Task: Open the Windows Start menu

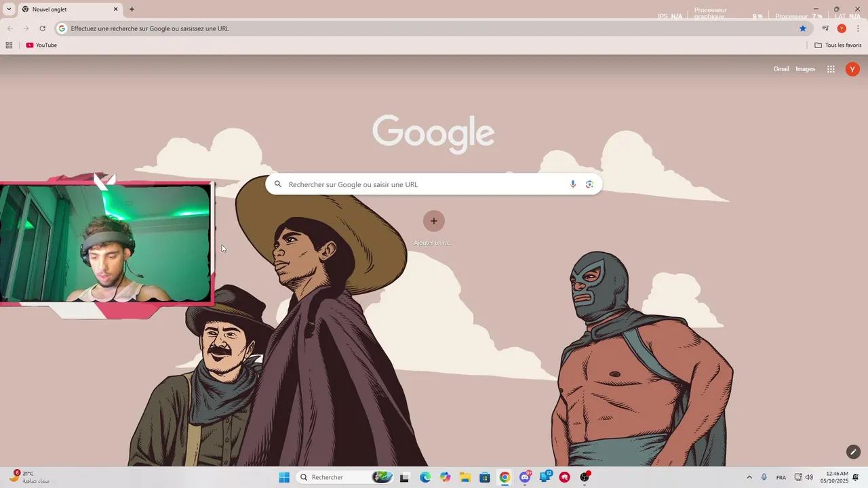Action: [284, 477]
